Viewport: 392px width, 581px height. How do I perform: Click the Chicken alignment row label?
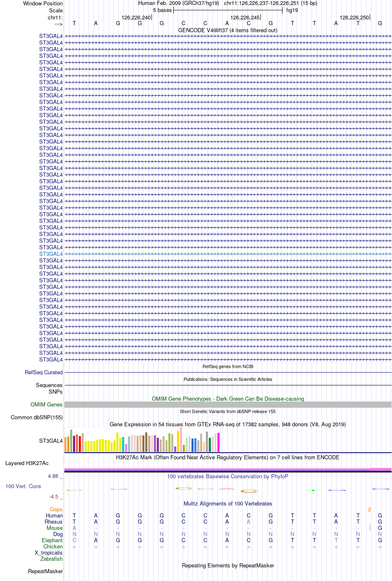[x=53, y=546]
